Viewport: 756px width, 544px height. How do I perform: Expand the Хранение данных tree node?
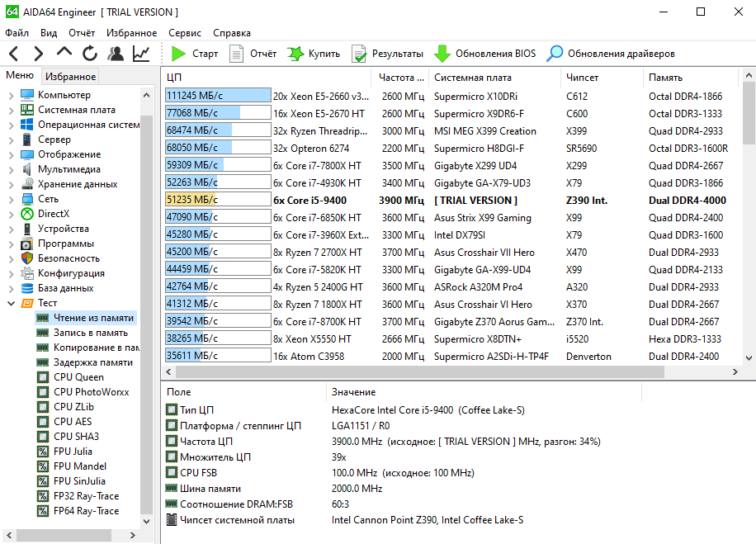11,184
